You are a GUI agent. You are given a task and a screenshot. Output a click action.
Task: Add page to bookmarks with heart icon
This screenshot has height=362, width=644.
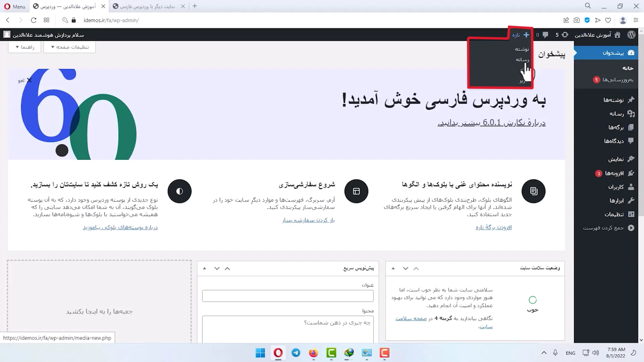(608, 20)
